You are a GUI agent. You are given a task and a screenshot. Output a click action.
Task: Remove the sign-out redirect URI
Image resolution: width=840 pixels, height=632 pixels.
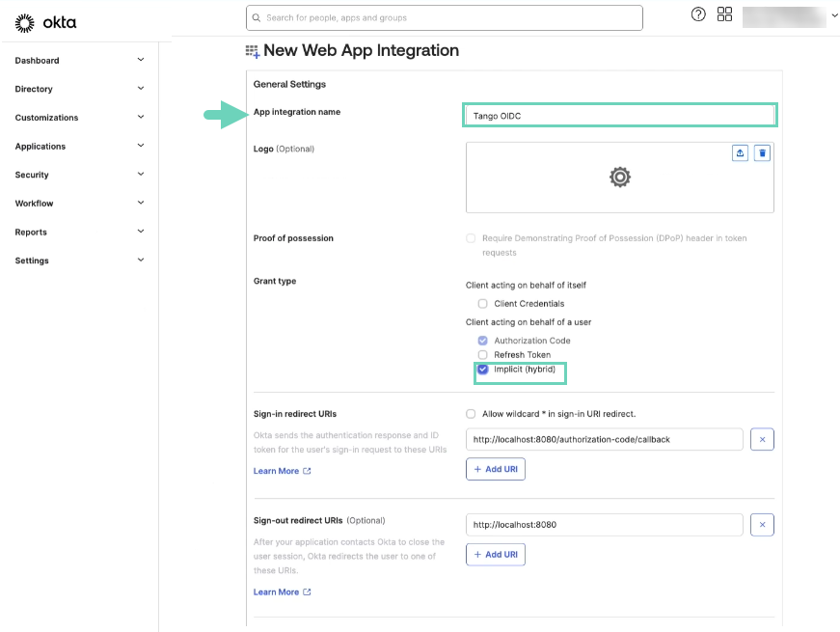762,525
